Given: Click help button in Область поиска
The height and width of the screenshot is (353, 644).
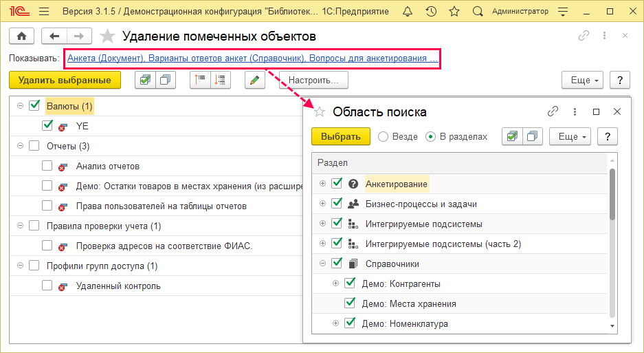Looking at the screenshot, I should point(608,136).
